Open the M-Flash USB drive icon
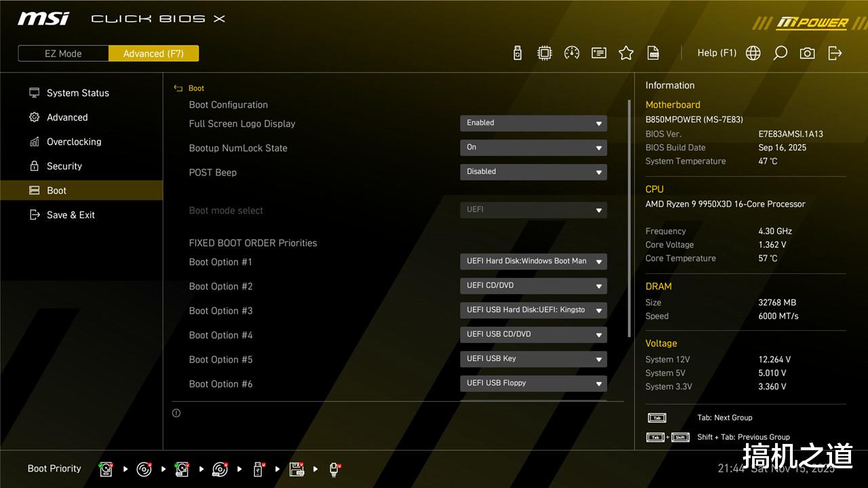The height and width of the screenshot is (488, 868). pos(517,53)
